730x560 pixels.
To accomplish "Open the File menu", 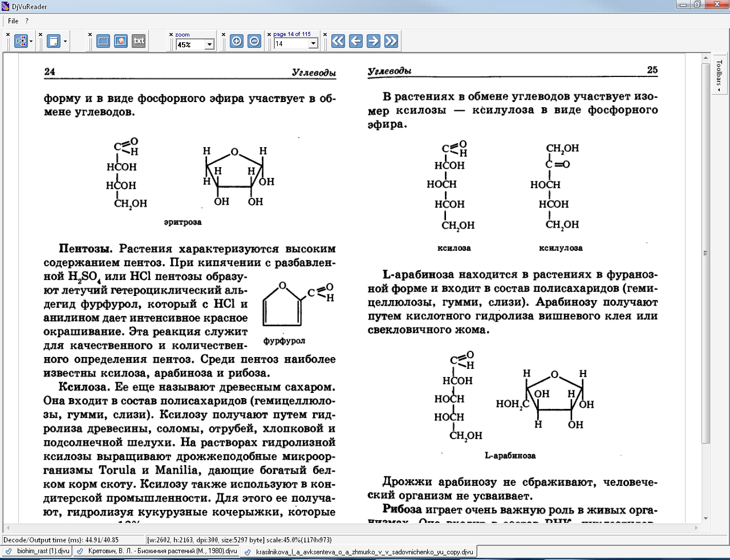I will click(x=13, y=21).
